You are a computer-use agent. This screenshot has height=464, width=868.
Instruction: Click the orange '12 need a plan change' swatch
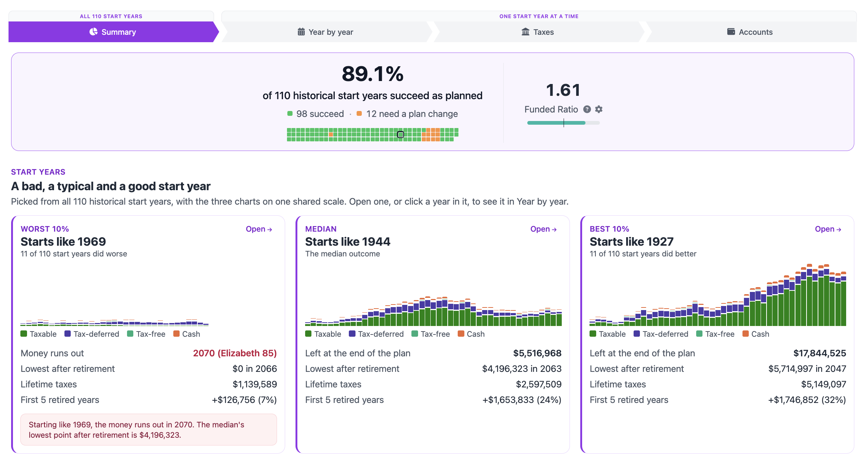pyautogui.click(x=359, y=114)
